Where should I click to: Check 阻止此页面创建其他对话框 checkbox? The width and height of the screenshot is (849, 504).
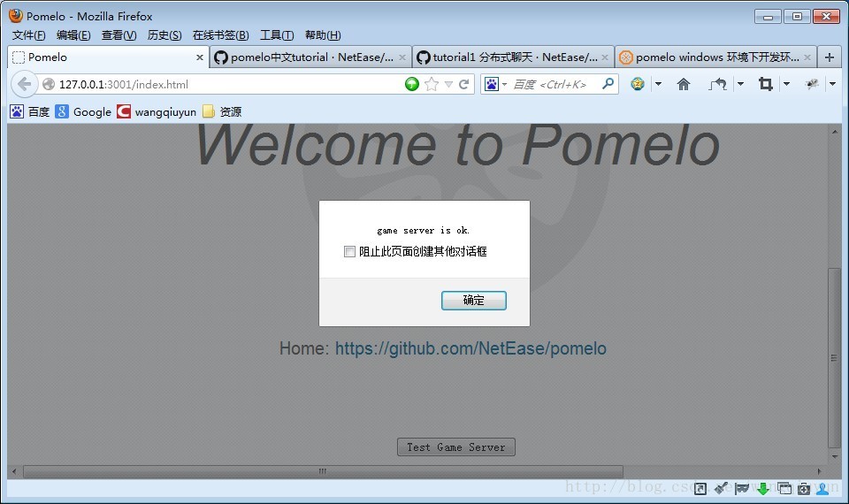click(350, 251)
